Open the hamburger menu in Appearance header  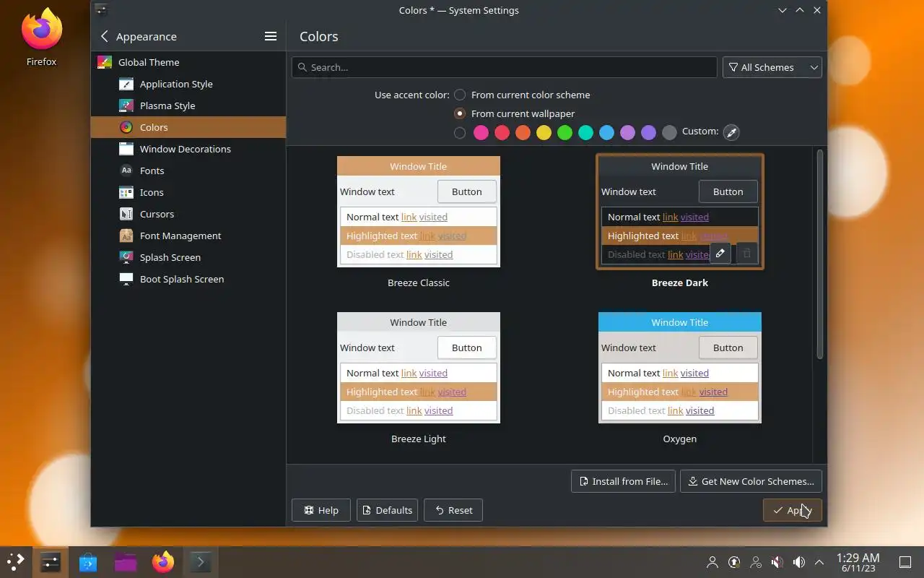click(271, 36)
